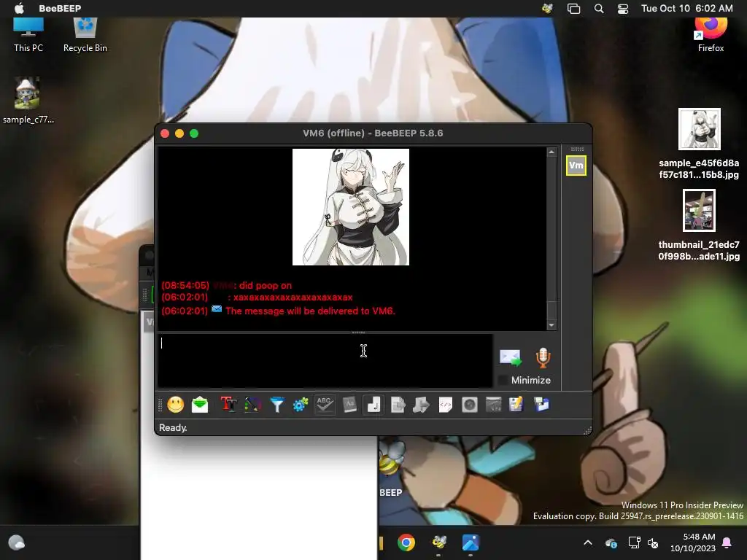This screenshot has width=747, height=560.
Task: Click the bee icon in the menu bar
Action: (x=547, y=8)
